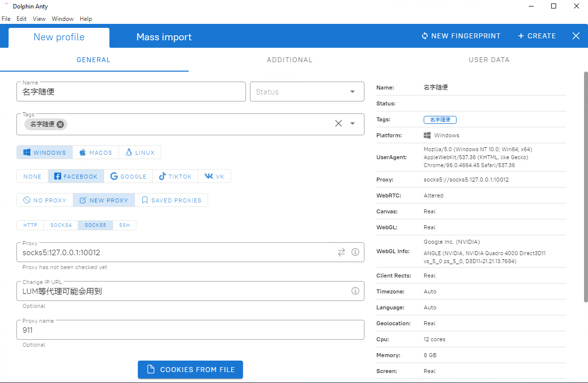
Task: Click the swap arrows icon in Proxy field
Action: point(341,252)
